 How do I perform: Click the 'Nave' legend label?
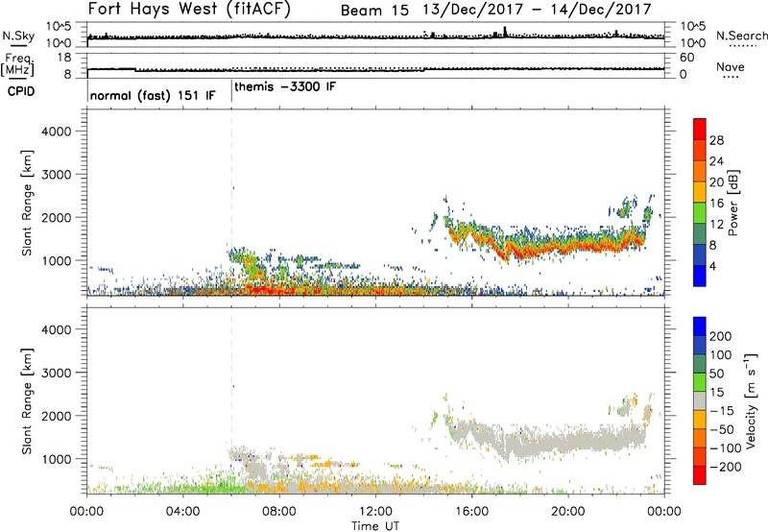tap(731, 66)
